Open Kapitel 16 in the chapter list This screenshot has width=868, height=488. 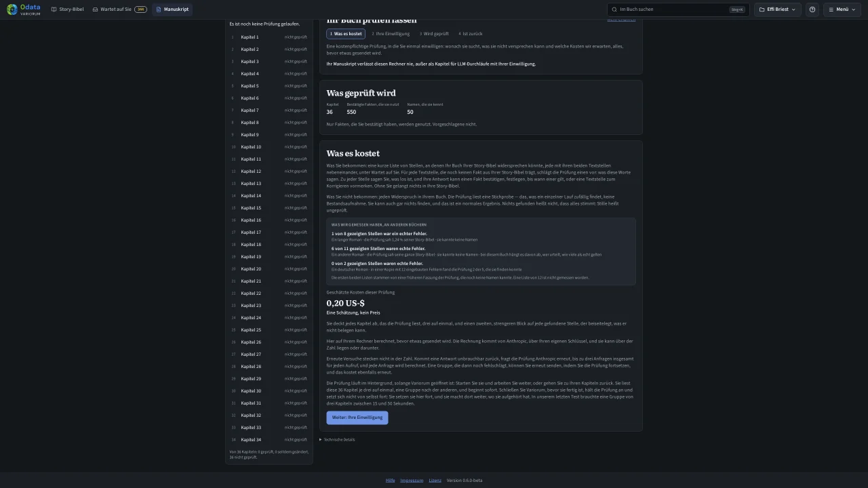(x=269, y=220)
